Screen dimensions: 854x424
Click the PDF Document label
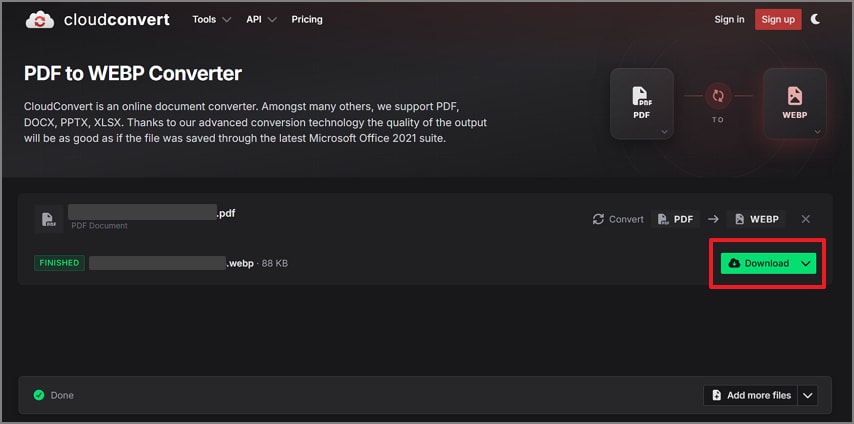pos(99,226)
